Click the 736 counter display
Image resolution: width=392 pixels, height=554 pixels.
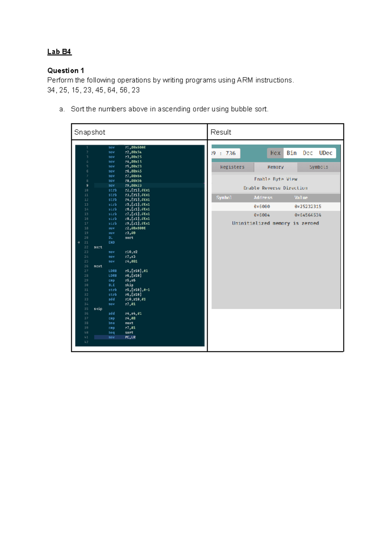[226, 153]
